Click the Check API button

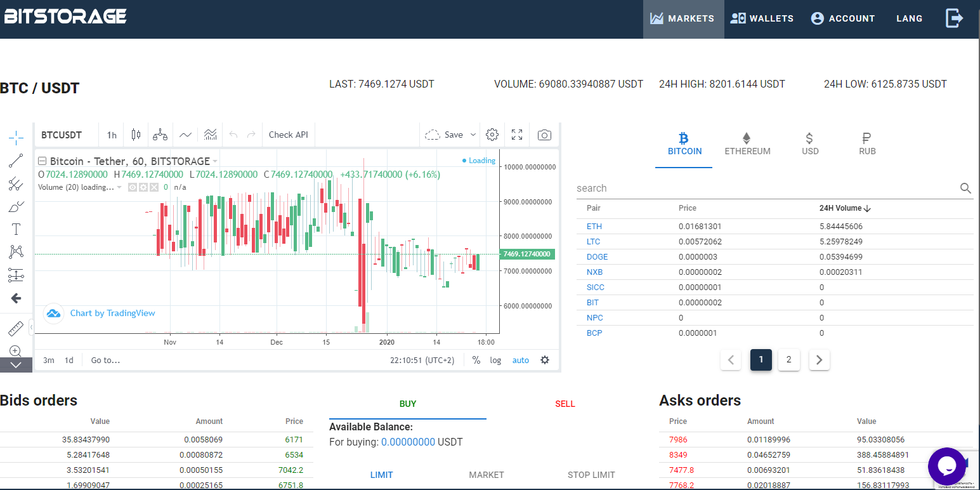(x=288, y=135)
